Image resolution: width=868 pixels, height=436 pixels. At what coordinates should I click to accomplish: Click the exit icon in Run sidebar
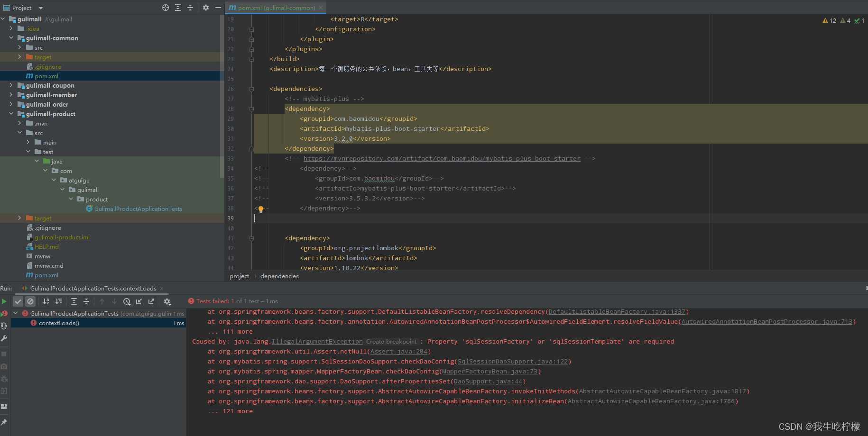[4, 391]
